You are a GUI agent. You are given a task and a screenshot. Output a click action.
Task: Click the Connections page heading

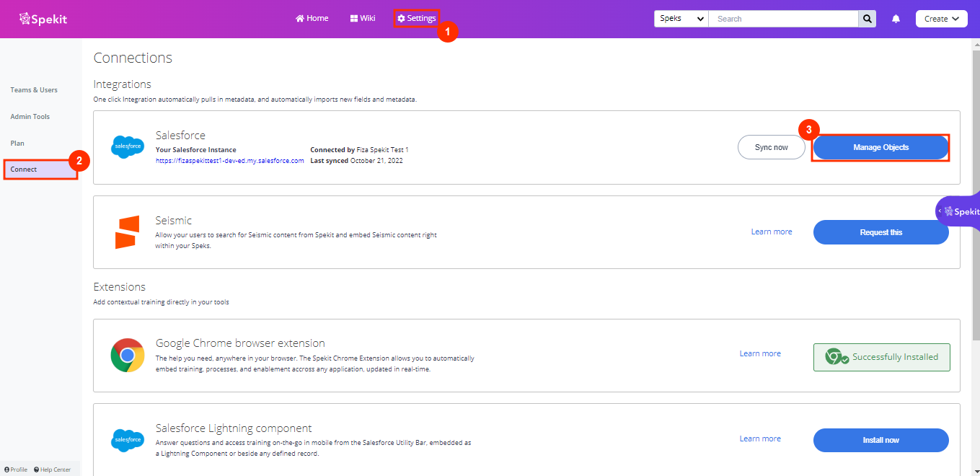133,58
